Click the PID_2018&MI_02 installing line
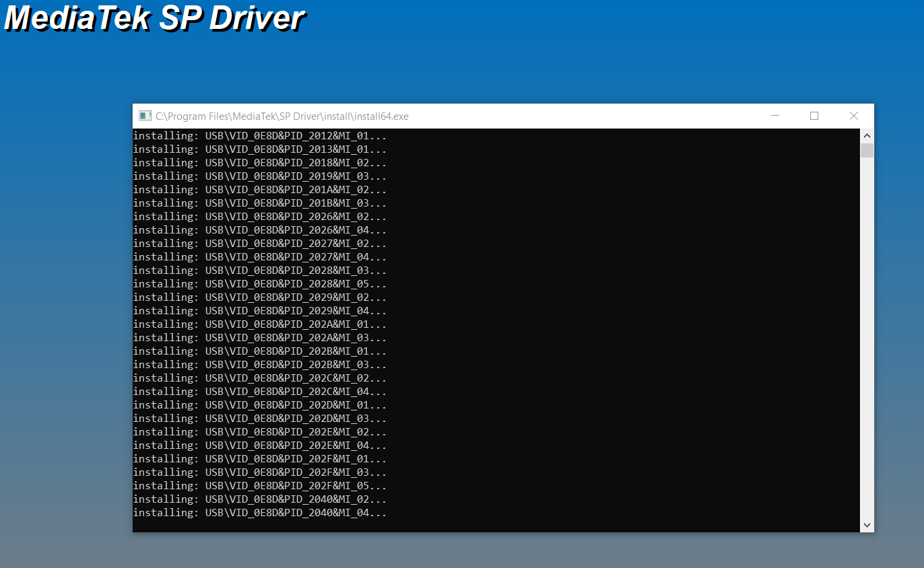Screen dimensions: 924x568 click(260, 163)
